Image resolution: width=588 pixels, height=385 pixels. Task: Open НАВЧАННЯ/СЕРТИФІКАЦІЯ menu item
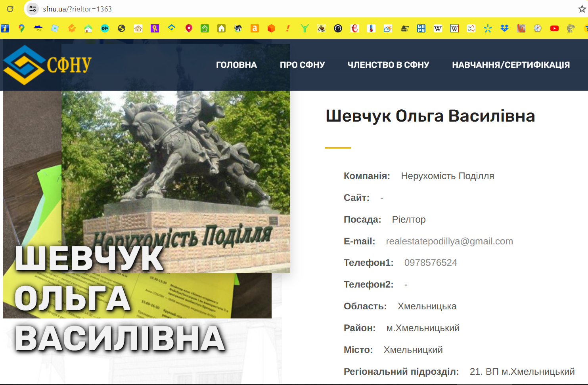pos(511,65)
